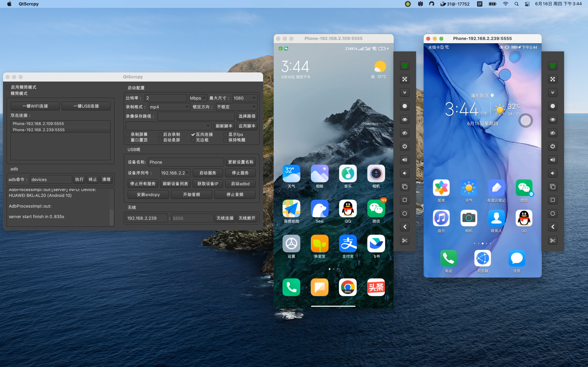Click volume up icon beside 192.168.2.239 phone
588x367 pixels.
[553, 160]
